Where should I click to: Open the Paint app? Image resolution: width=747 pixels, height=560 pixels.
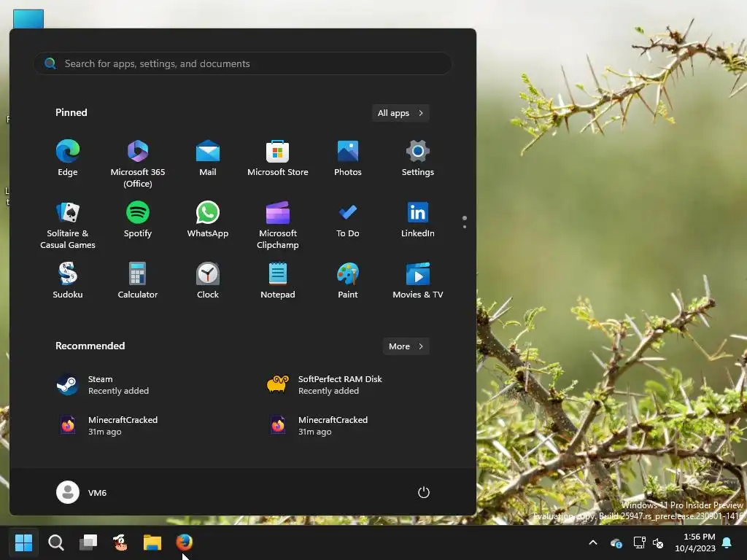(348, 281)
